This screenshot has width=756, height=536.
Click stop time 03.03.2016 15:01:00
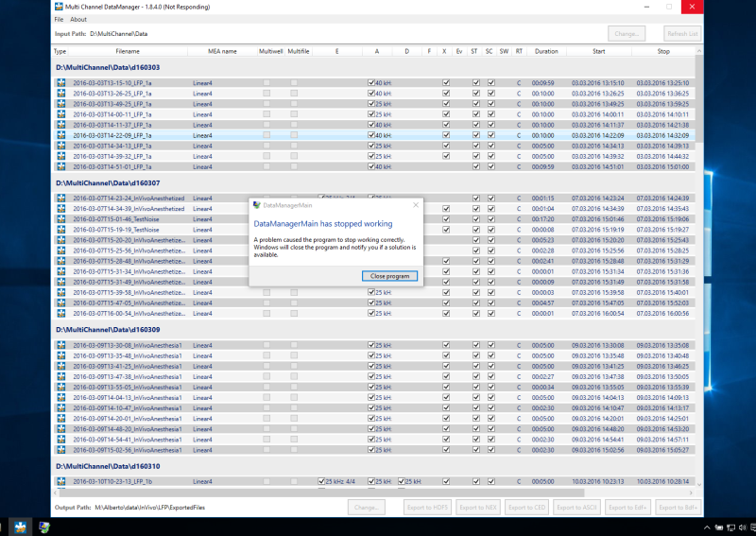(662, 166)
